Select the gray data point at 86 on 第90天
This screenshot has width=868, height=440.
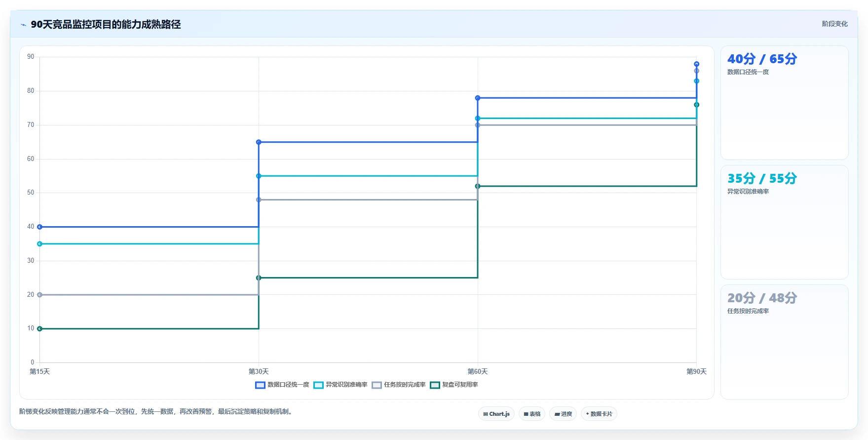click(x=697, y=71)
